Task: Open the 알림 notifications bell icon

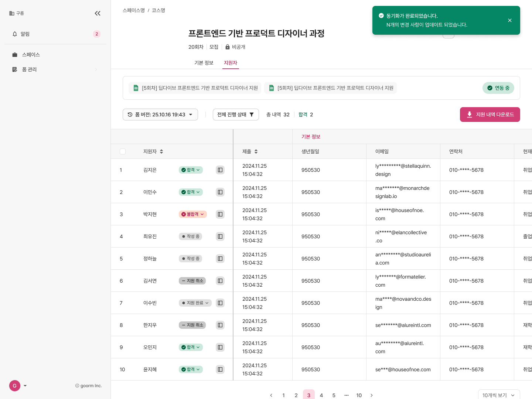Action: pyautogui.click(x=15, y=34)
